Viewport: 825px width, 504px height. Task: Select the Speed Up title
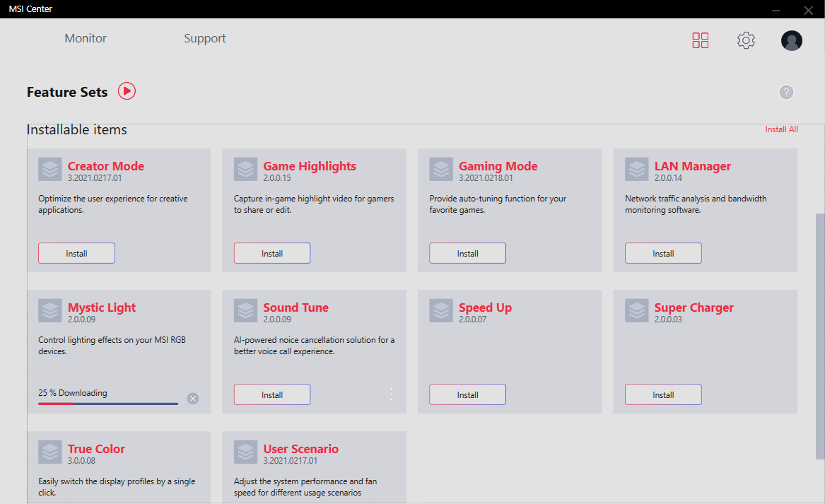coord(485,307)
